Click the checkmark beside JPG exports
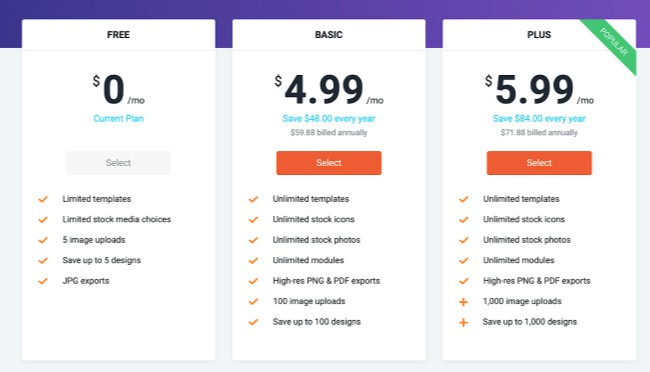The width and height of the screenshot is (650, 372). tap(43, 281)
